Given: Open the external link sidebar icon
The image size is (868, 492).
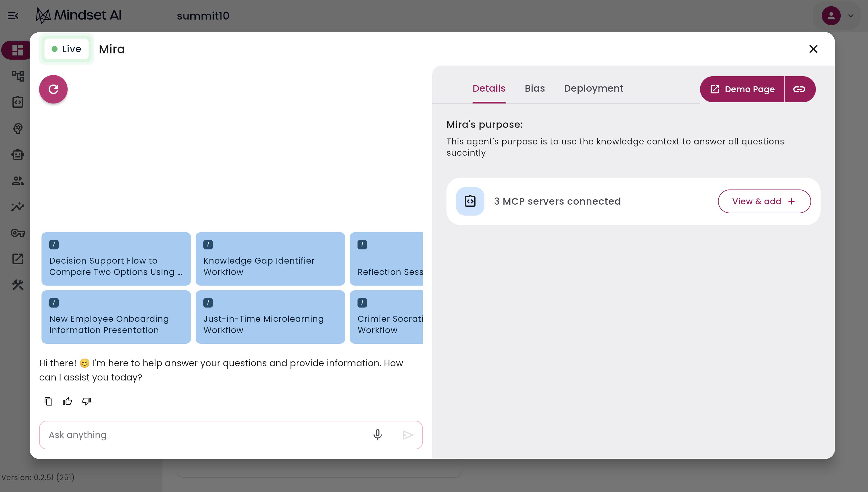Looking at the screenshot, I should (x=17, y=259).
